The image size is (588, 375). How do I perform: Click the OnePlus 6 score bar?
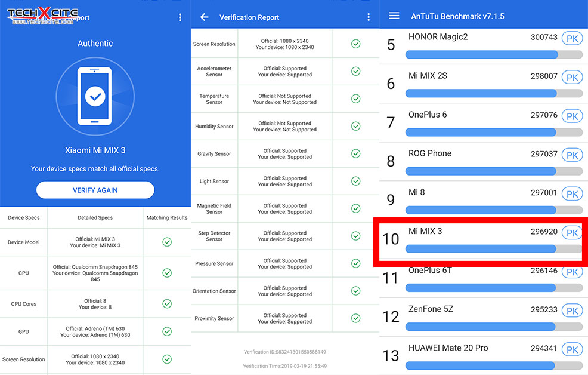pos(494,132)
